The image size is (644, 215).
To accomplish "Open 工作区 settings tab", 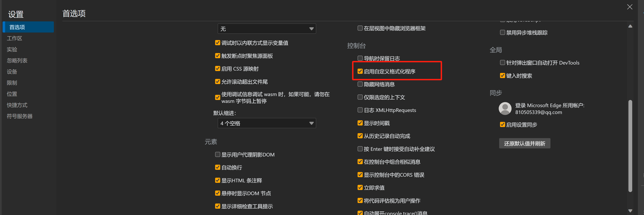I will 15,38.
